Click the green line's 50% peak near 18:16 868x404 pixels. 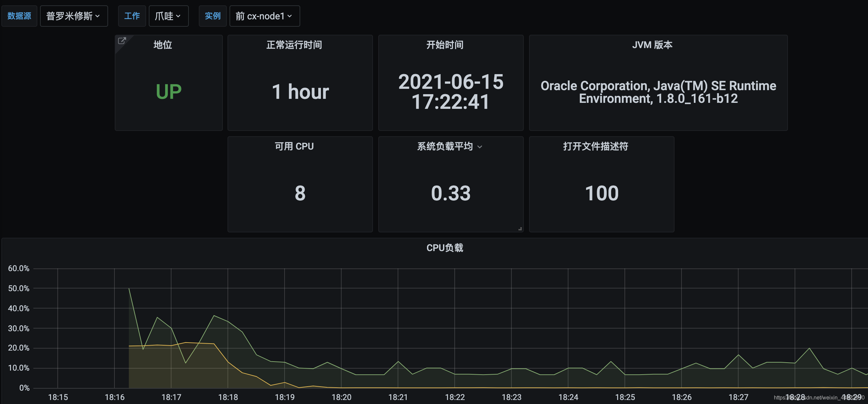tap(129, 289)
